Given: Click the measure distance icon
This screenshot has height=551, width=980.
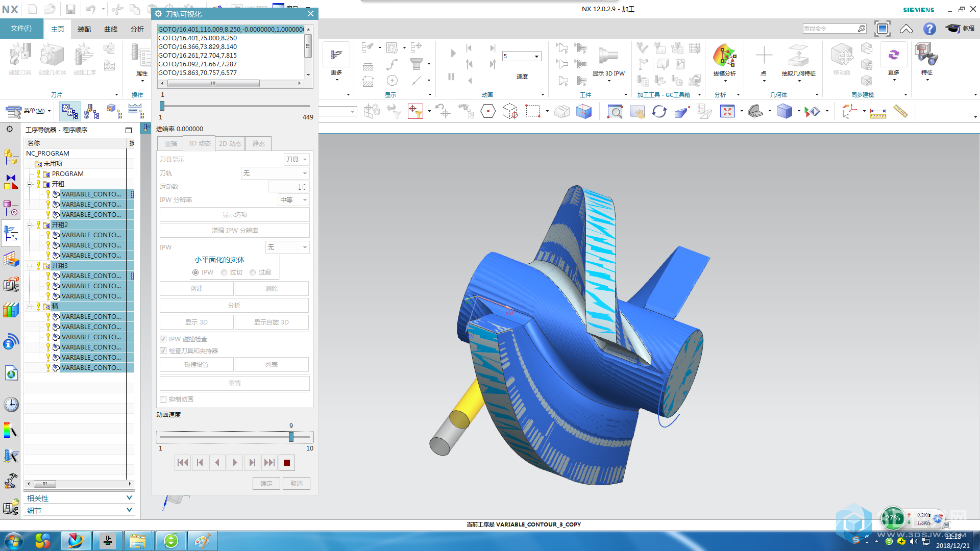Looking at the screenshot, I should coord(878,112).
